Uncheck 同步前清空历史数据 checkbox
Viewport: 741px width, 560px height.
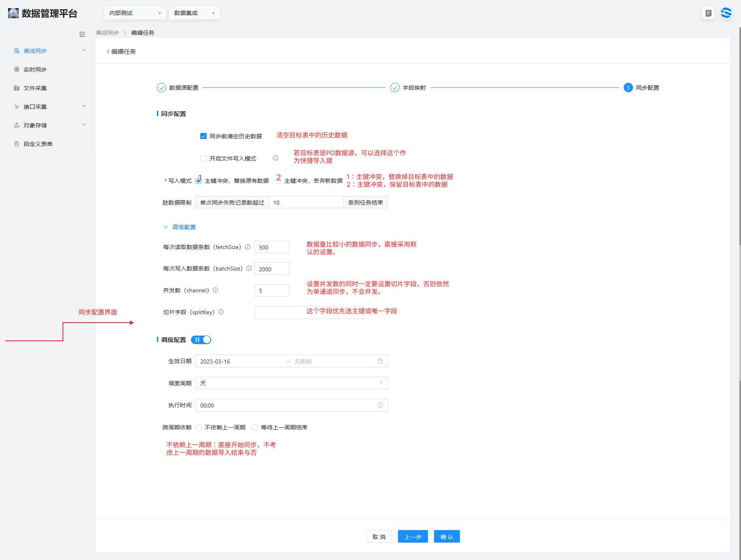coord(203,136)
